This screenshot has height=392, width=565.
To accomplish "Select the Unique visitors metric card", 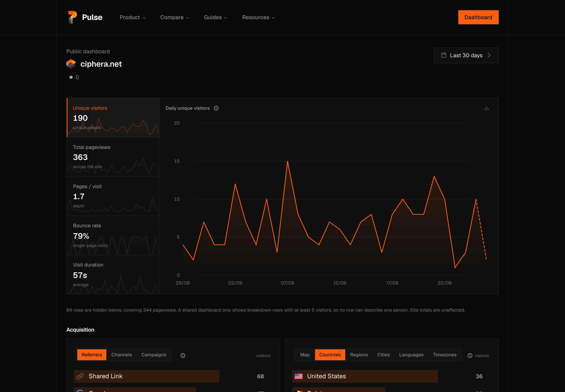I will [x=113, y=117].
